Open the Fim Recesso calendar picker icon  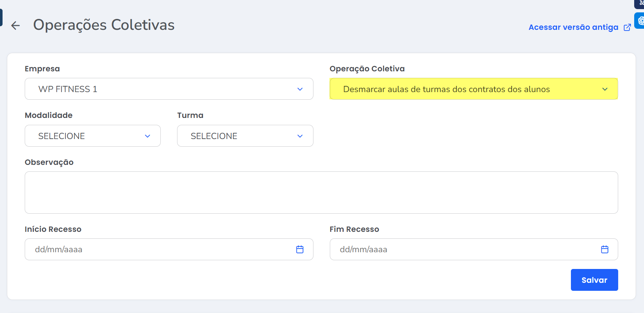[x=604, y=249]
